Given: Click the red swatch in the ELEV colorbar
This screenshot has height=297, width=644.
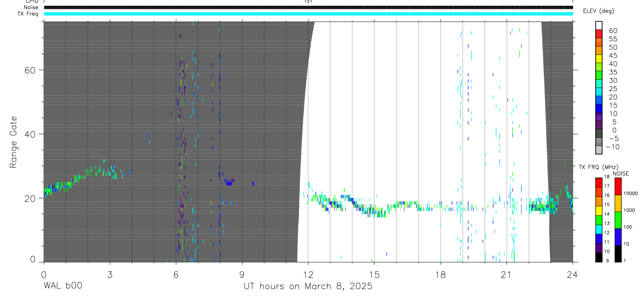Looking at the screenshot, I should click(599, 35).
